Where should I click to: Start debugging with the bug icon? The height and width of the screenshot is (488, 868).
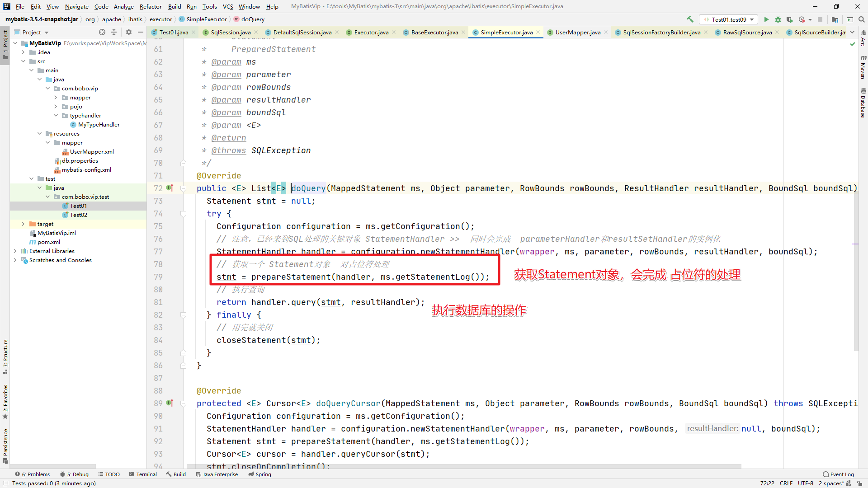coord(778,19)
